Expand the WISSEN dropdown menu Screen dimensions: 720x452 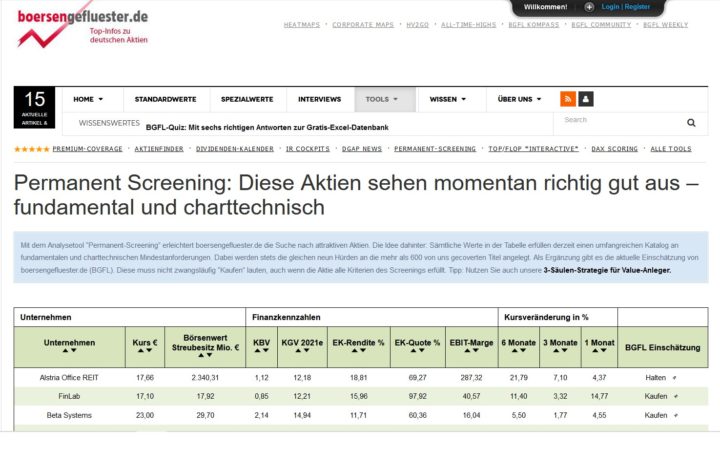448,99
